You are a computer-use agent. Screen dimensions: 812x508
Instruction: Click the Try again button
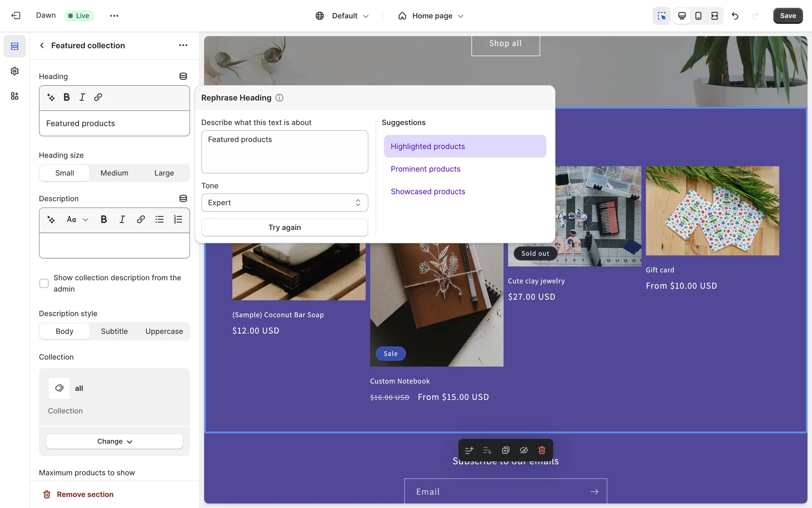(284, 228)
